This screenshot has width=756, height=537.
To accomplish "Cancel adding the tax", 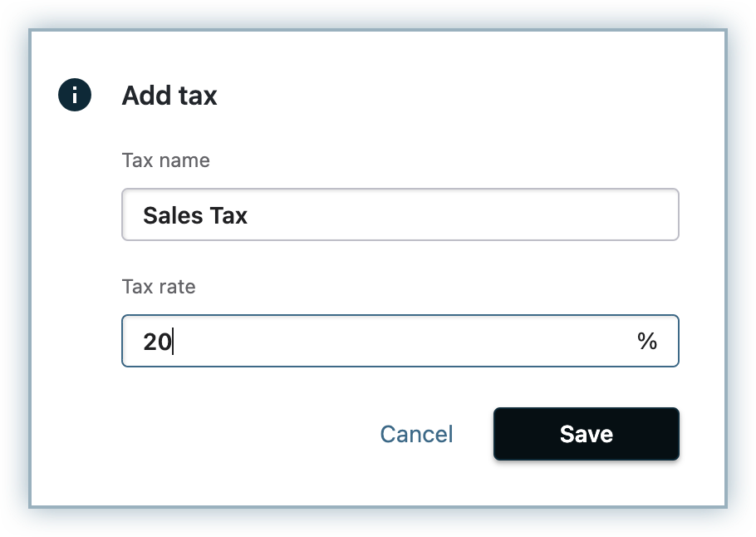I will [416, 434].
